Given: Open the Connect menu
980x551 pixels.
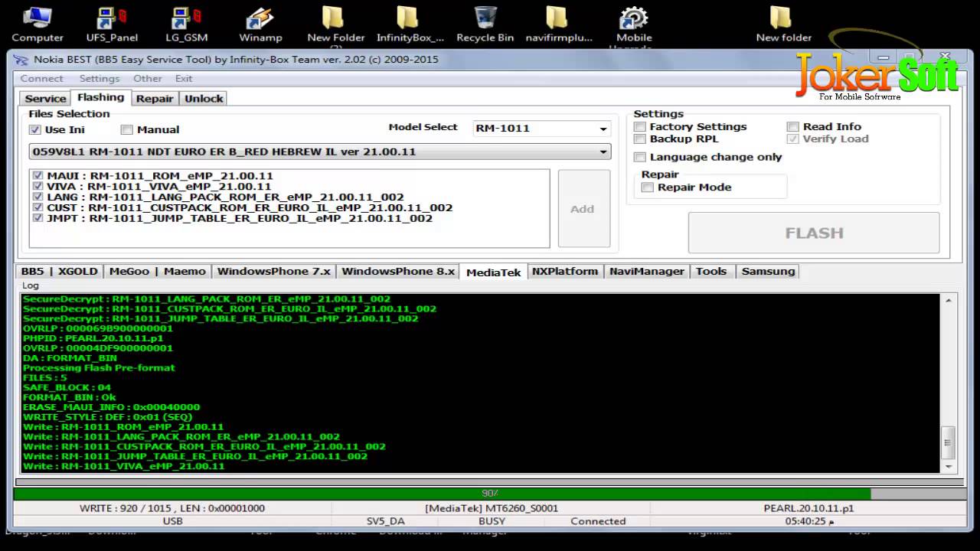Looking at the screenshot, I should 41,79.
